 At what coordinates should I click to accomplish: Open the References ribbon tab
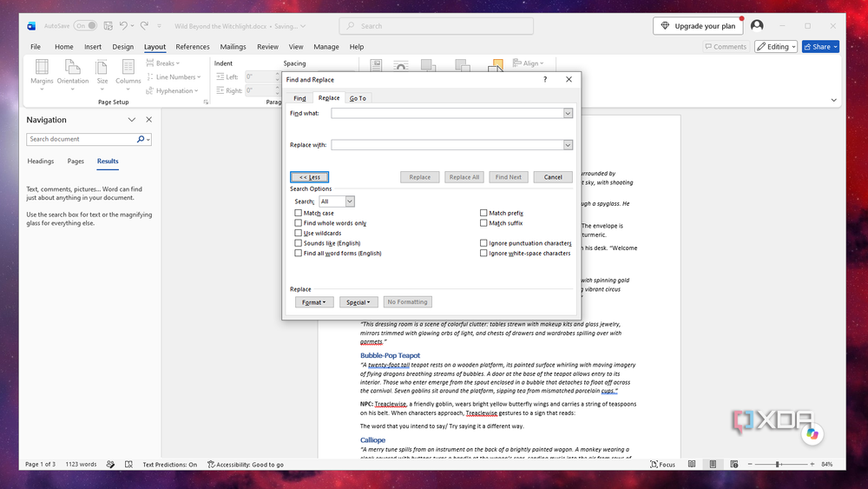[193, 47]
